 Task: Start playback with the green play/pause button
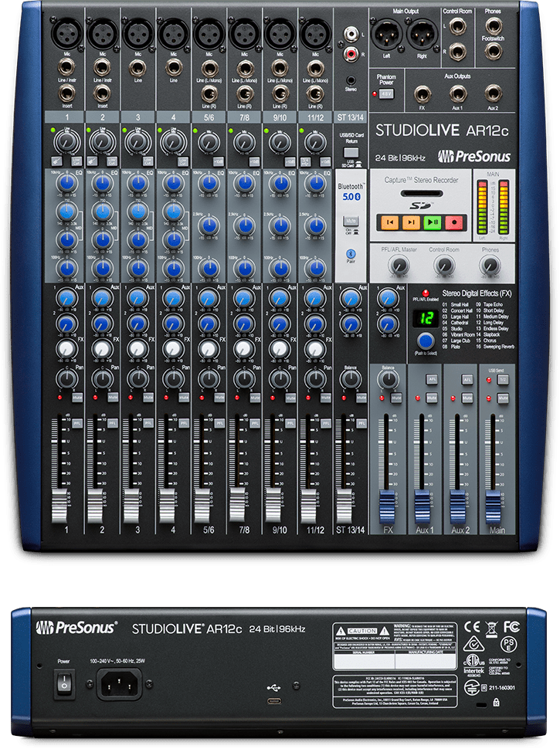[433, 222]
